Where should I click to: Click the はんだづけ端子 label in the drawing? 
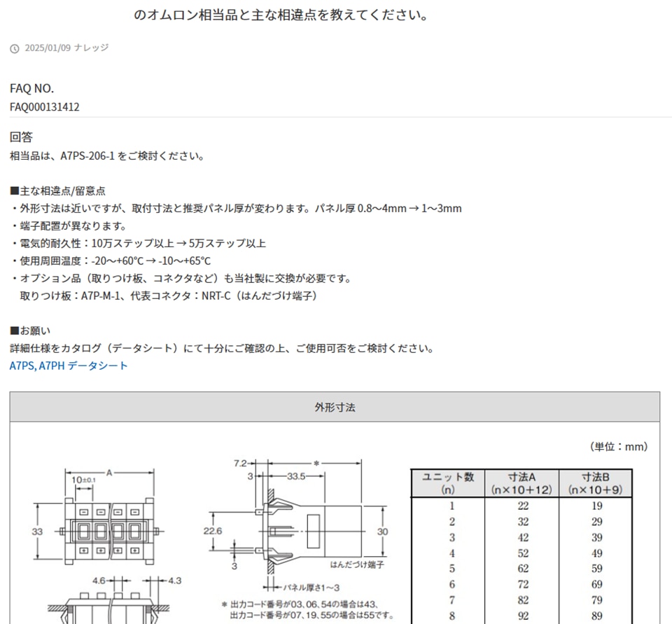356,564
